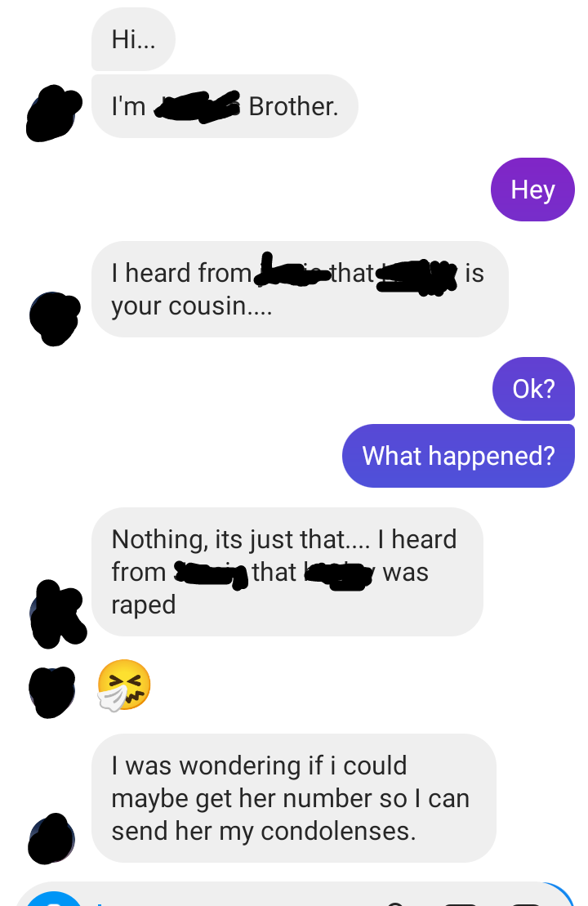Select the 'Hi...' message bubble
The height and width of the screenshot is (906, 588).
click(x=133, y=39)
